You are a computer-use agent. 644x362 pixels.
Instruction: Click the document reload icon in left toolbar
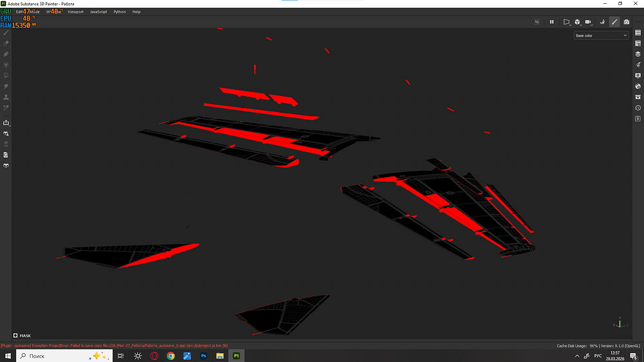(x=6, y=155)
